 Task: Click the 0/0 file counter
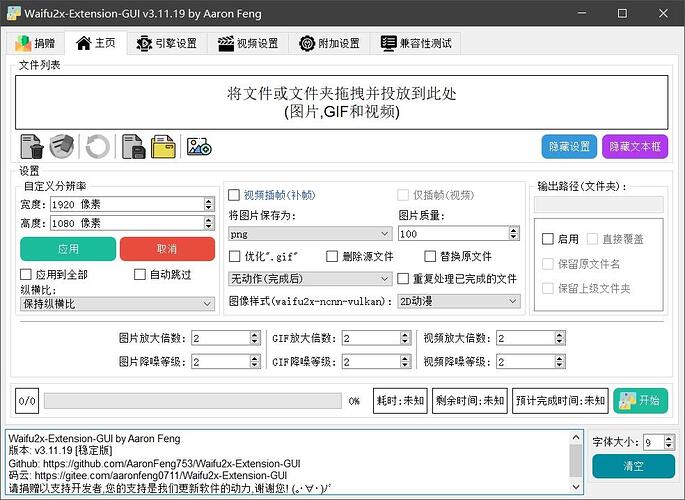[27, 400]
